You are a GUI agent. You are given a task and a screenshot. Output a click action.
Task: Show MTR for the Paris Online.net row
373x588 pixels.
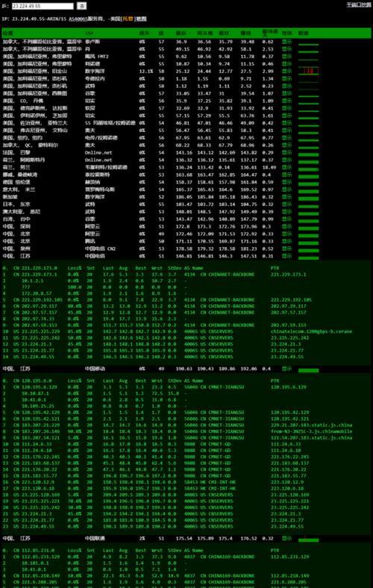point(286,153)
